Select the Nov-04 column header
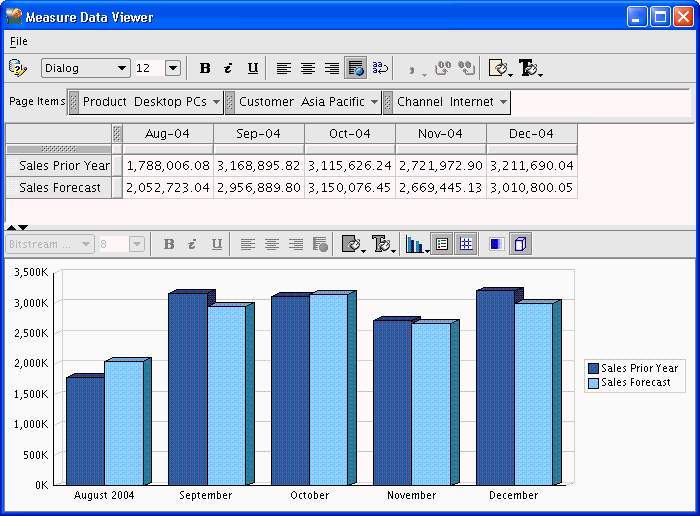Image resolution: width=700 pixels, height=516 pixels. (441, 133)
